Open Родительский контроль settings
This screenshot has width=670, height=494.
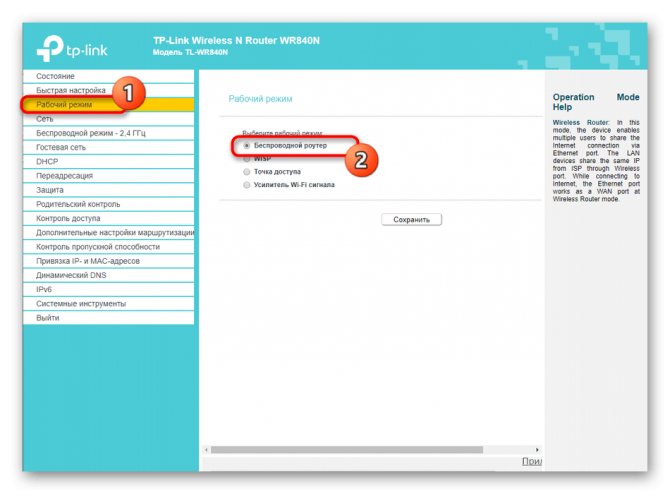point(109,204)
